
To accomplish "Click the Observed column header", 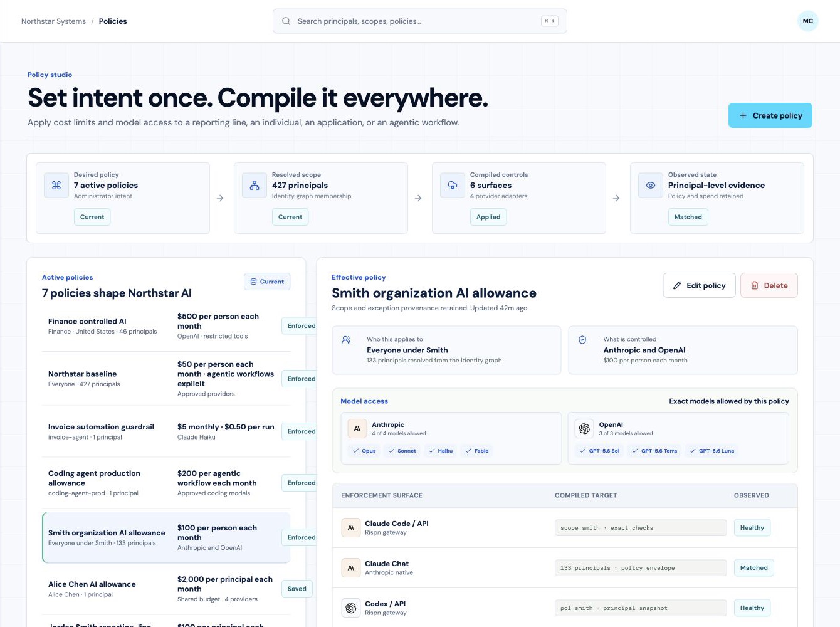I will pyautogui.click(x=752, y=495).
